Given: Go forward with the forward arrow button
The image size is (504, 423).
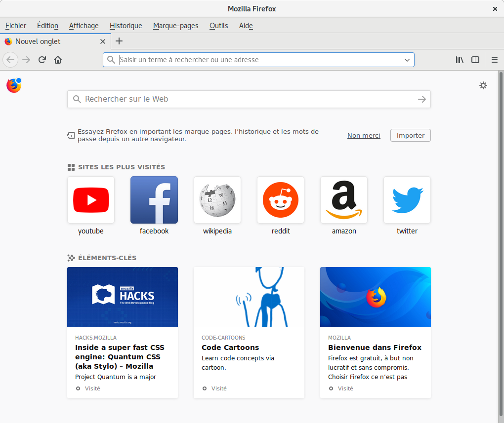Looking at the screenshot, I should coord(26,60).
